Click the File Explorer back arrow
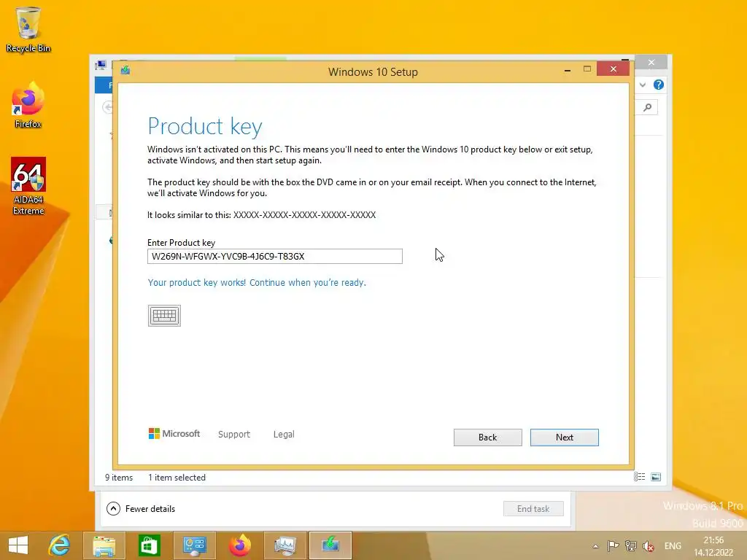Viewport: 747px width, 560px height. click(108, 107)
